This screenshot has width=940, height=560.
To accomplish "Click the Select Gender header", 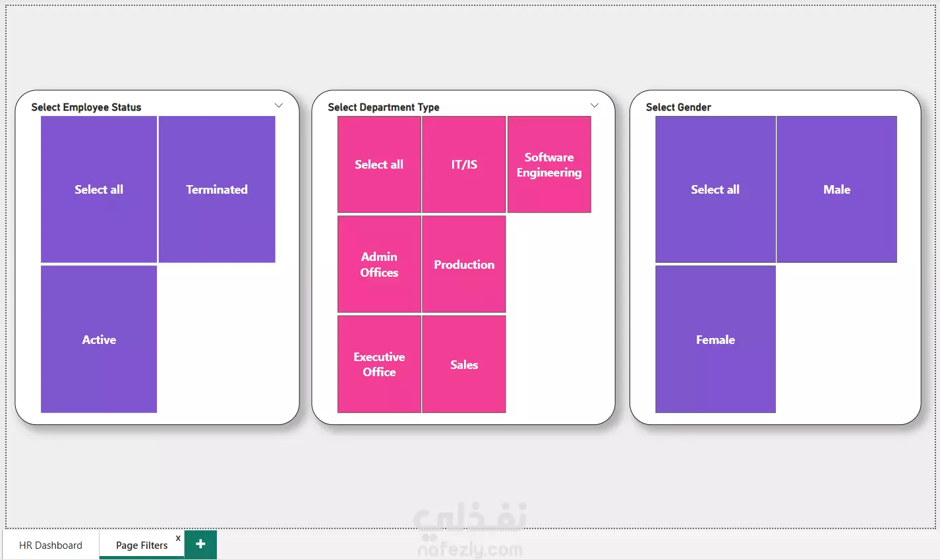I will [x=678, y=107].
